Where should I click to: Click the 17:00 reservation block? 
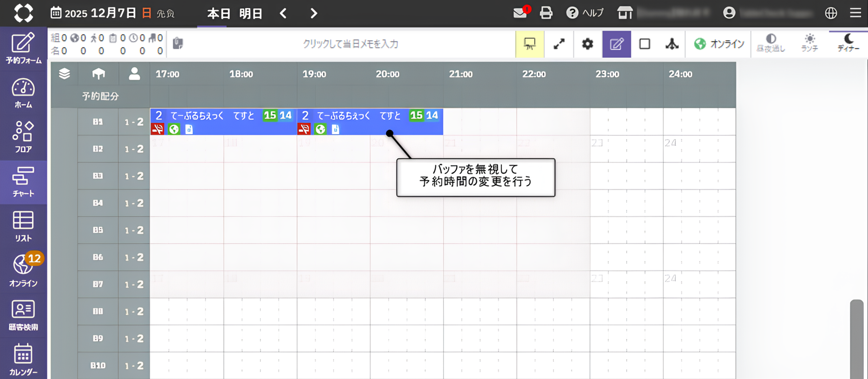[x=223, y=122]
